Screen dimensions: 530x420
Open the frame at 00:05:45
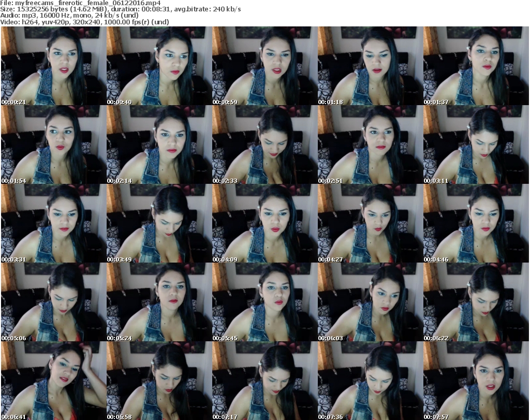click(x=264, y=302)
